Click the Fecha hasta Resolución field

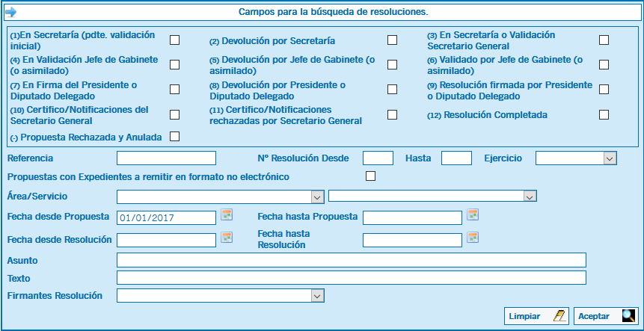point(412,241)
